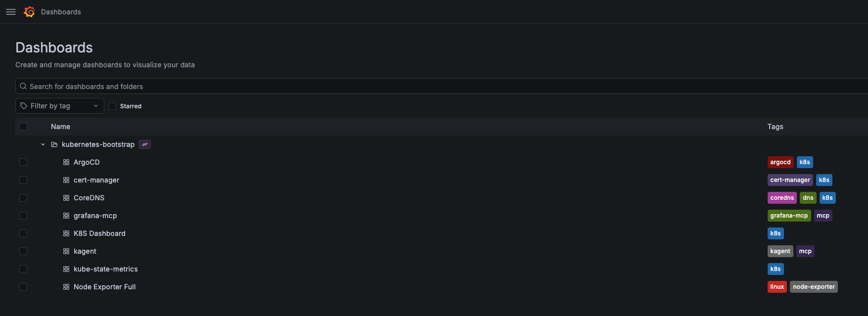Click the provisioned sync icon beside kubernetes-bootstrap
The width and height of the screenshot is (868, 316).
(x=145, y=144)
